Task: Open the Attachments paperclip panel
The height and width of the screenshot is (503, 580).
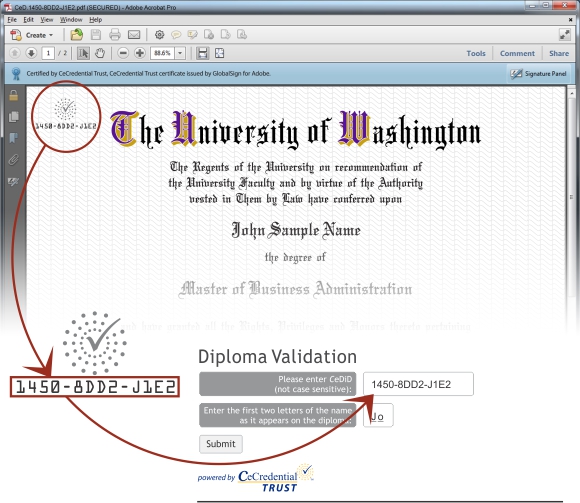Action: pyautogui.click(x=14, y=160)
